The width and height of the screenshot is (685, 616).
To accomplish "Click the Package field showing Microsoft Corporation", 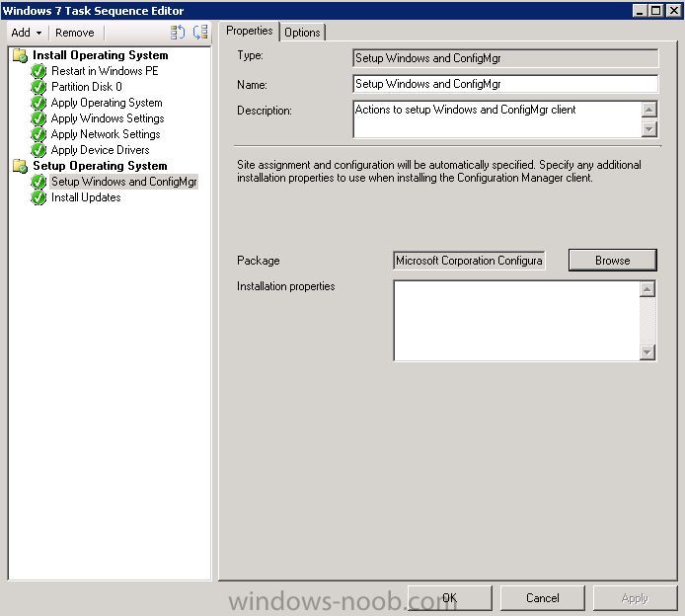I will point(469,261).
